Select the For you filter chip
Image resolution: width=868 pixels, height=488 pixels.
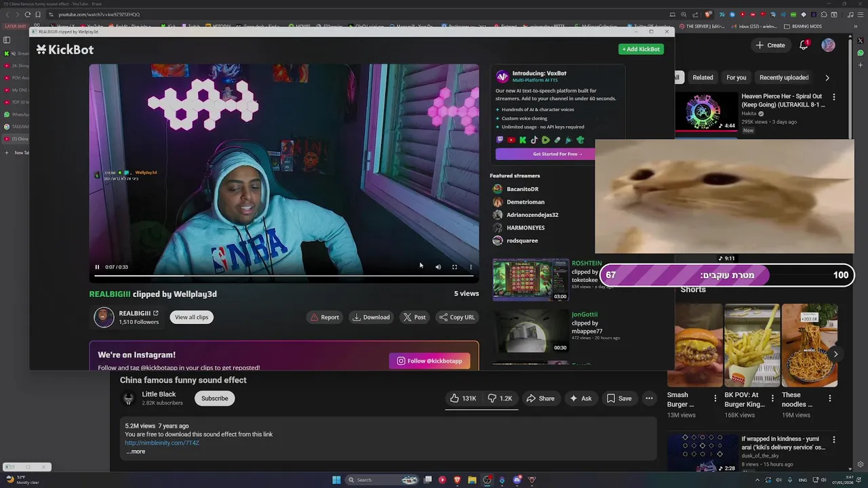point(736,77)
